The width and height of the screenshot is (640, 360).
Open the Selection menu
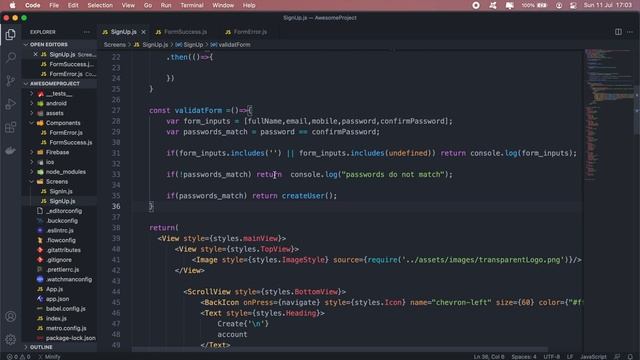point(100,5)
